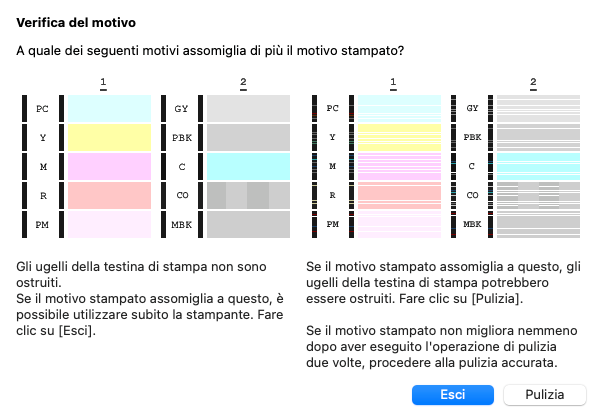This screenshot has height=419, width=600.
Task: Click the streaked GY swatch in clogged pattern
Action: pyautogui.click(x=538, y=107)
